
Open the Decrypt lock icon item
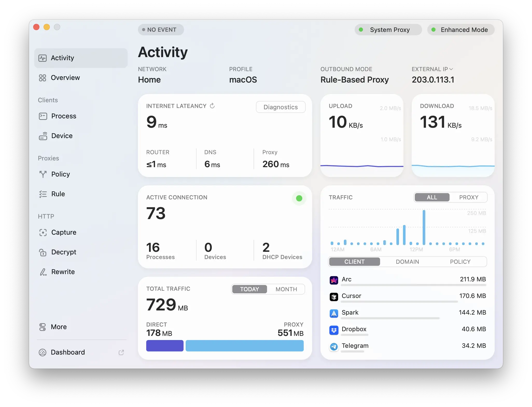[43, 252]
